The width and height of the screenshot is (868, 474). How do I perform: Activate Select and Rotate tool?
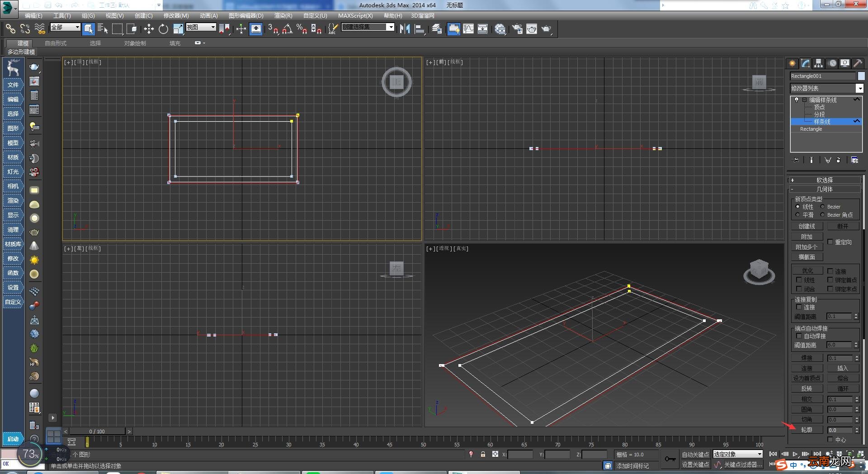(x=163, y=29)
